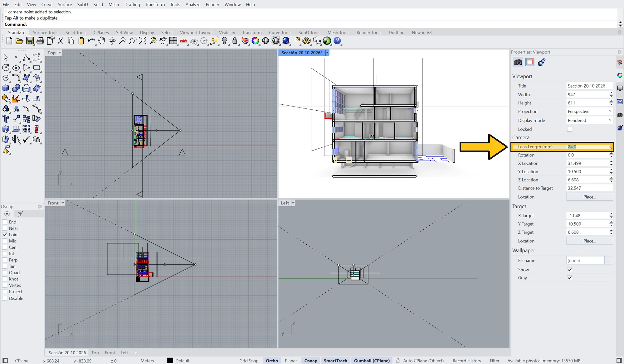The height and width of the screenshot is (364, 624).
Task: Click the Lens Length value field
Action: 587,147
